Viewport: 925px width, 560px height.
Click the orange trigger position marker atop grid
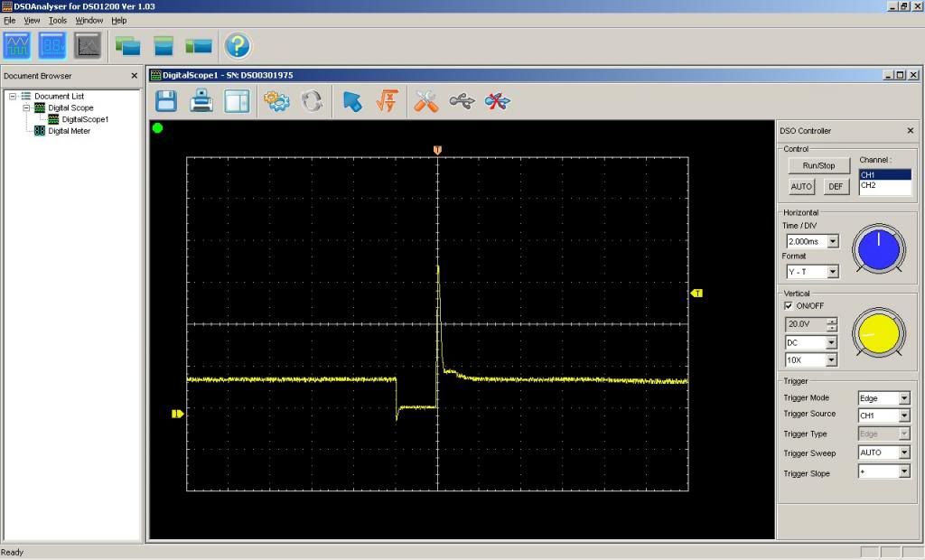point(437,151)
